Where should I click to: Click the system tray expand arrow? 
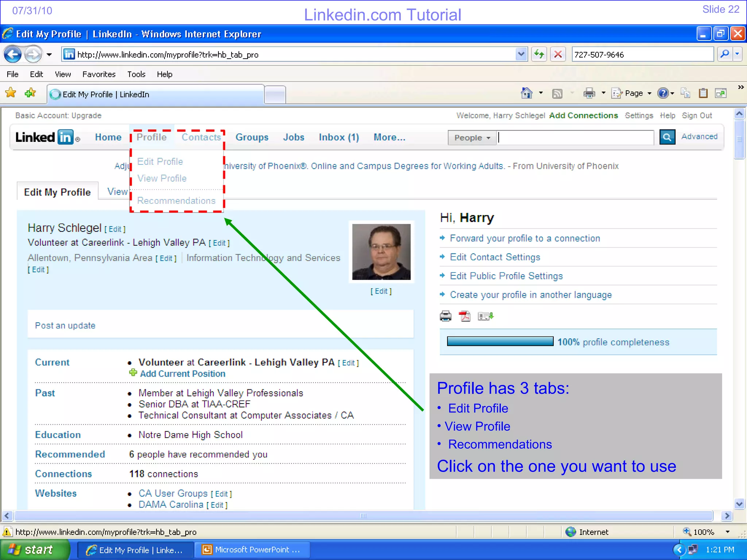pos(679,549)
